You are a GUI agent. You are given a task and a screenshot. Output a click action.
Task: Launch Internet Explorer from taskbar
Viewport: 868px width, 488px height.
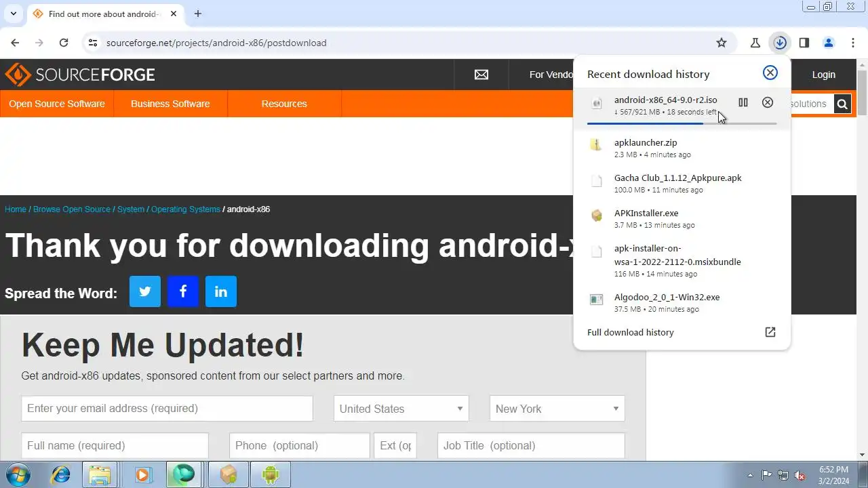(x=60, y=474)
